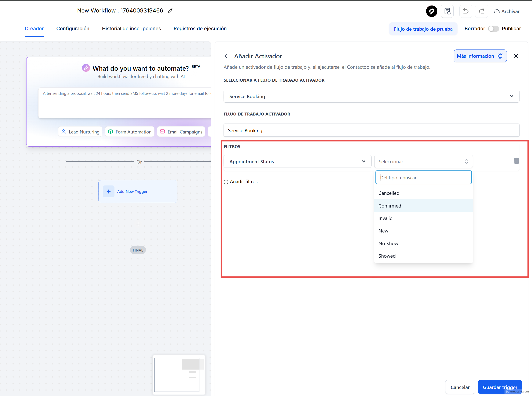Click the plus icon below the trigger
Viewport: 532px width, 396px height.
(138, 224)
